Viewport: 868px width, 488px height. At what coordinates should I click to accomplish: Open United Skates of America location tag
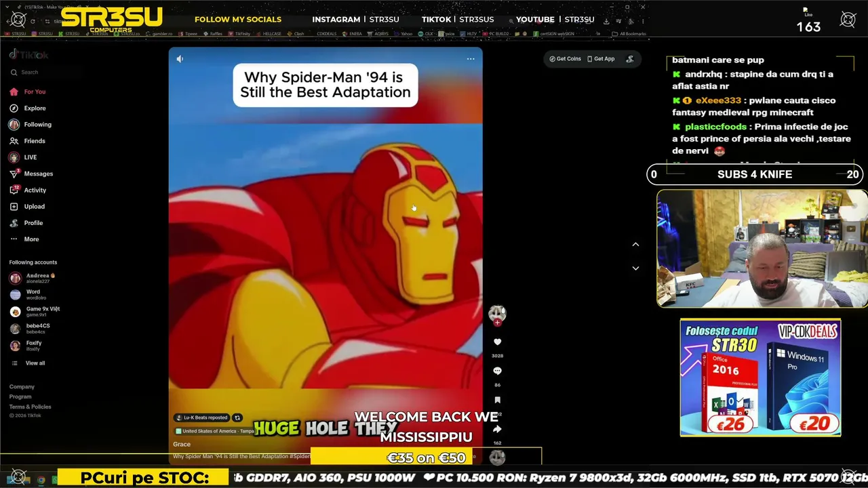tap(215, 431)
